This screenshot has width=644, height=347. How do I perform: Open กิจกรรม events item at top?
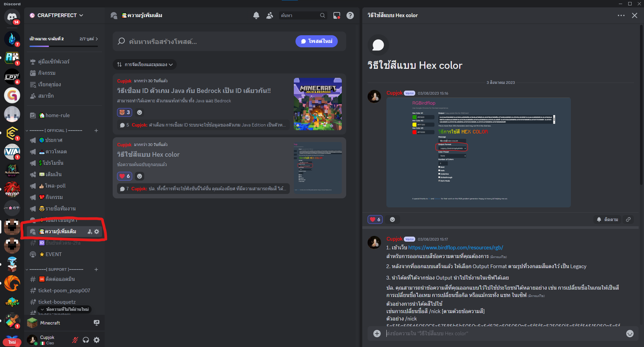click(x=64, y=73)
